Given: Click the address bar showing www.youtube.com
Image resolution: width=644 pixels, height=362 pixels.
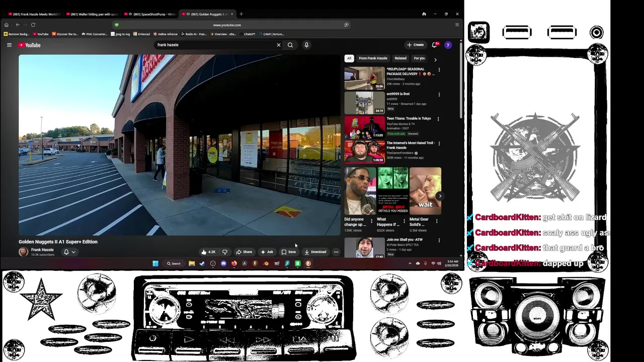Looking at the screenshot, I should tap(227, 25).
